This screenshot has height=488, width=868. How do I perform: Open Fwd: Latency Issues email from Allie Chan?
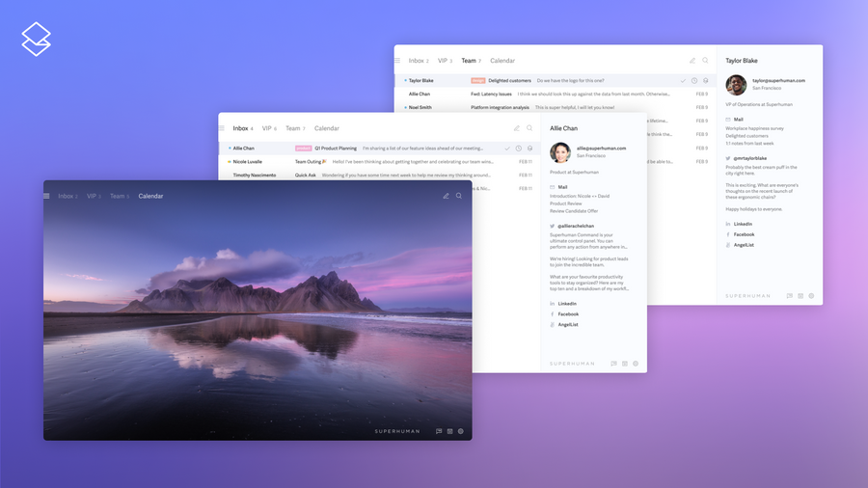pyautogui.click(x=556, y=95)
